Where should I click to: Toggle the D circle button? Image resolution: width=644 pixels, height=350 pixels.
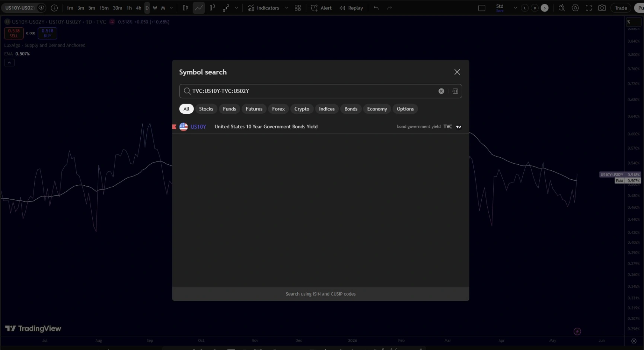click(x=535, y=8)
